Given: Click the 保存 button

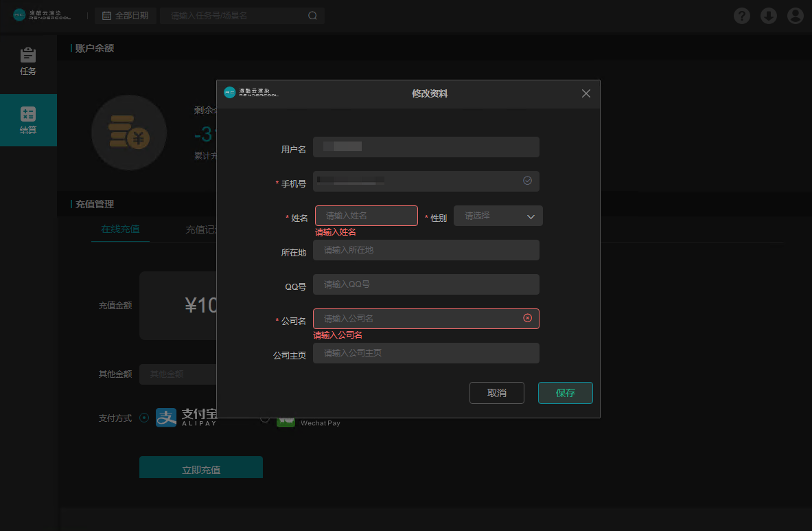Looking at the screenshot, I should click(565, 393).
